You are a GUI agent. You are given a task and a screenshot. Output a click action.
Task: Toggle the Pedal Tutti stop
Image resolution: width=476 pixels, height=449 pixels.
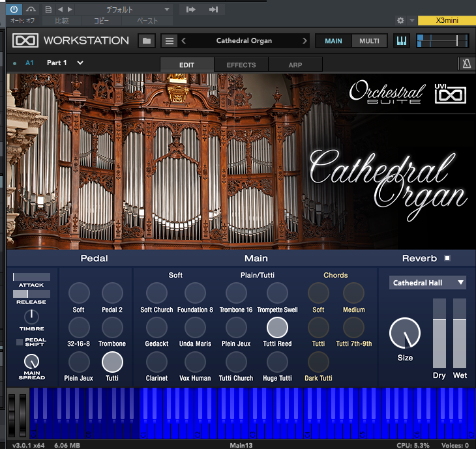coord(112,362)
